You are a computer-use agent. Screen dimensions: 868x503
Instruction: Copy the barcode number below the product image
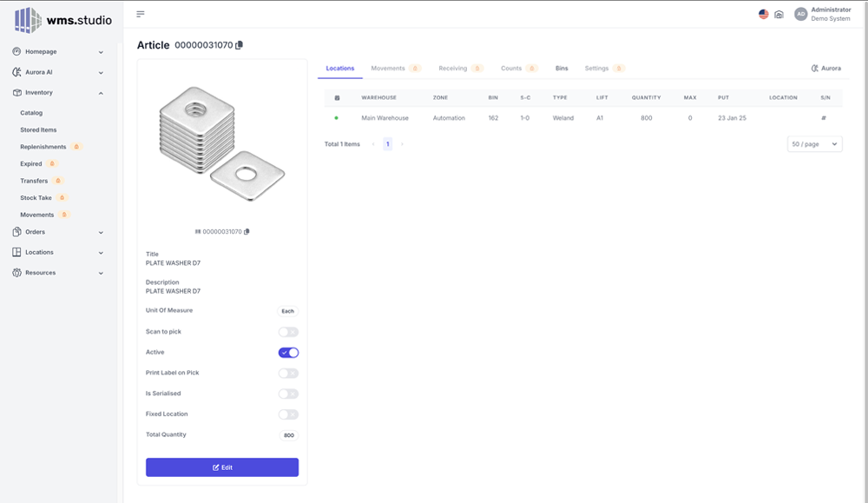pyautogui.click(x=247, y=232)
